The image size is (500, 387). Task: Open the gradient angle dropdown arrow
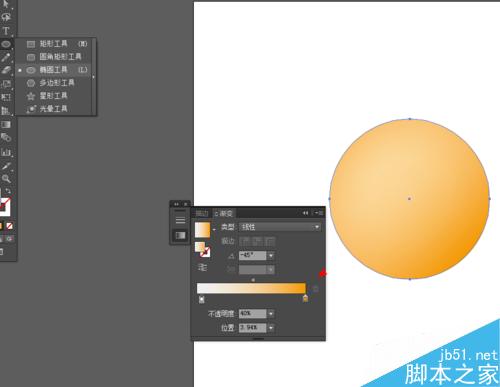[x=271, y=256]
